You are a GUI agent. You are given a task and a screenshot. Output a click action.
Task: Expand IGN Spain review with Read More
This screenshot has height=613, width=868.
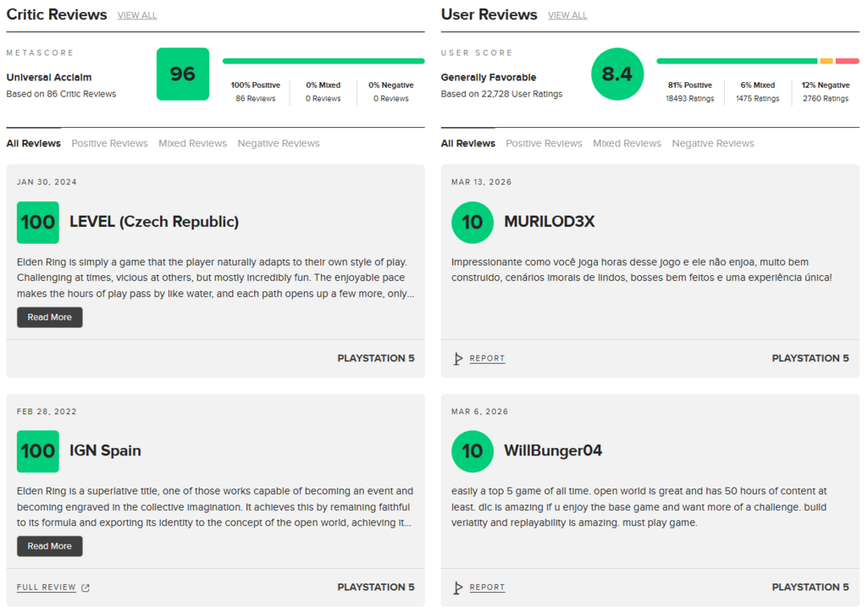pos(50,546)
